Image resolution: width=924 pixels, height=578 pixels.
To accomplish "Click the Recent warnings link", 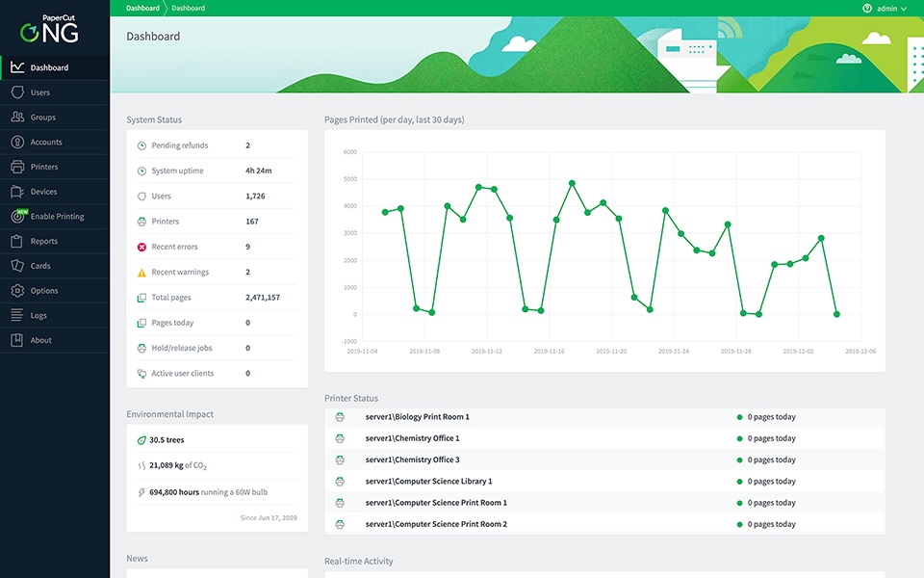I will tap(180, 273).
